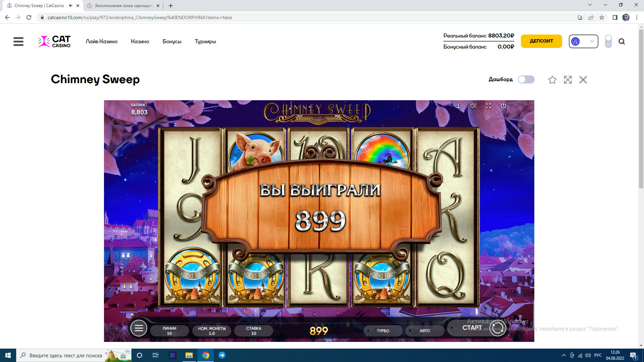Open the round game menu button
This screenshot has width=644, height=362.
[x=139, y=328]
